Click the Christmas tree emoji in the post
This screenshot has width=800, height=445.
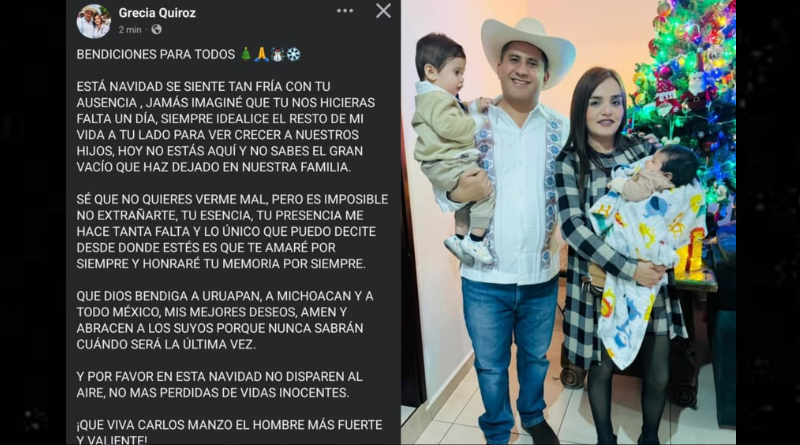click(246, 54)
